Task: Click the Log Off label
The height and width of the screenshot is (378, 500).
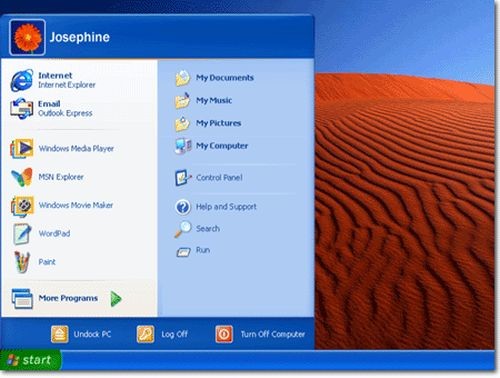Action: tap(174, 334)
